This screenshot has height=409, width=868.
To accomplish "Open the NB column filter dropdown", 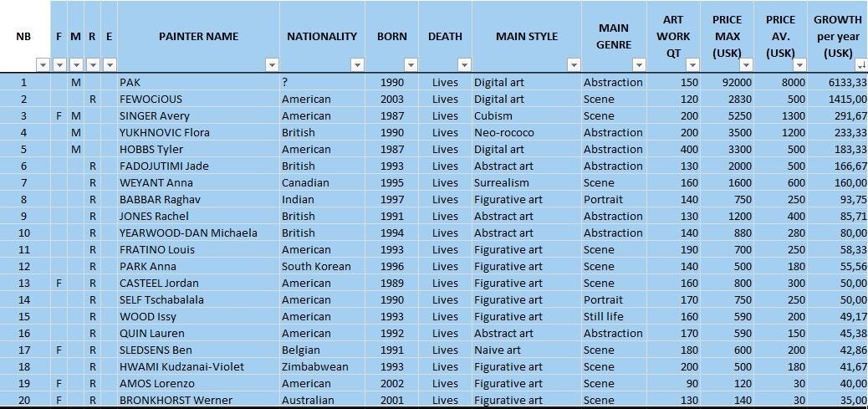I will click(x=43, y=65).
